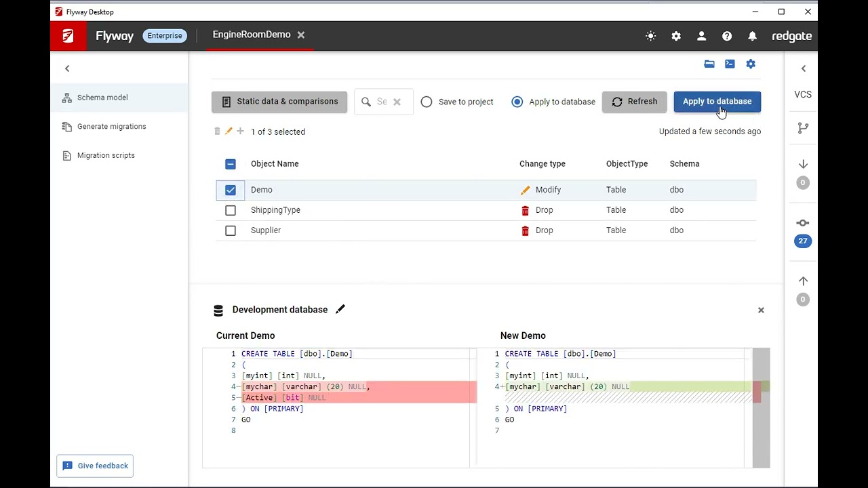This screenshot has height=488, width=868.
Task: Open Generate migrations in sidebar
Action: click(111, 126)
